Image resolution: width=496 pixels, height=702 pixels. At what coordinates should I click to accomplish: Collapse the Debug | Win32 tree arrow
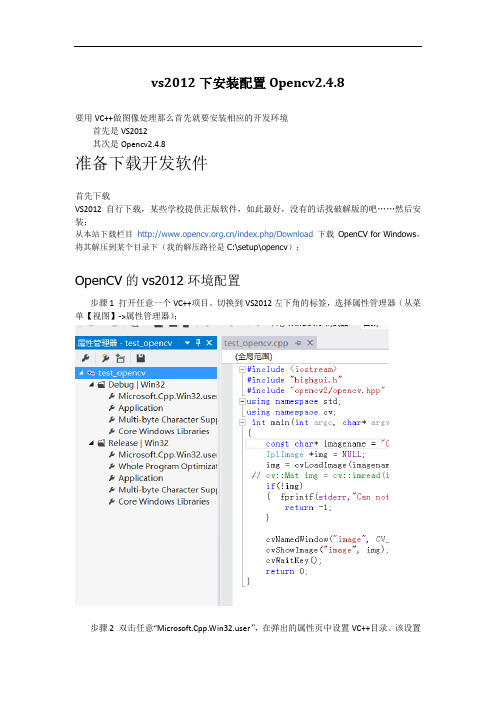[91, 385]
